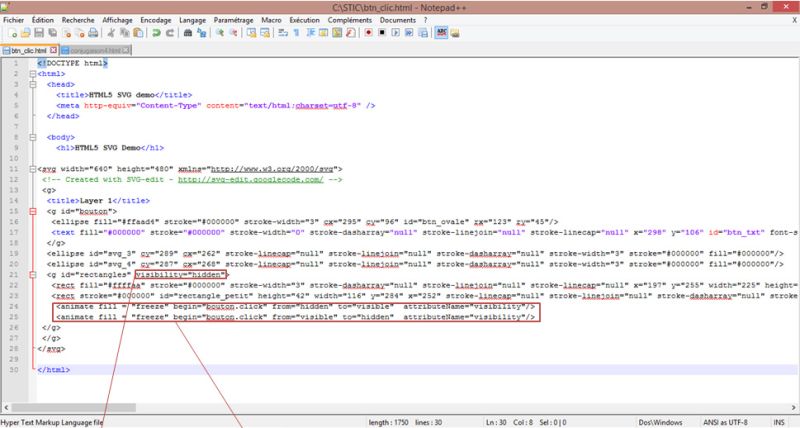Open the Langage menu
This screenshot has width=800, height=428.
tap(192, 20)
